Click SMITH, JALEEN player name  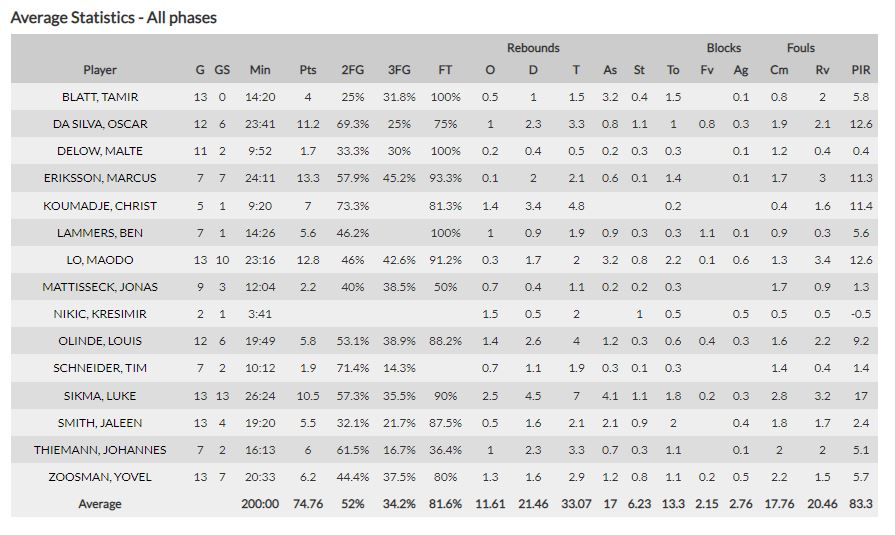[x=100, y=423]
